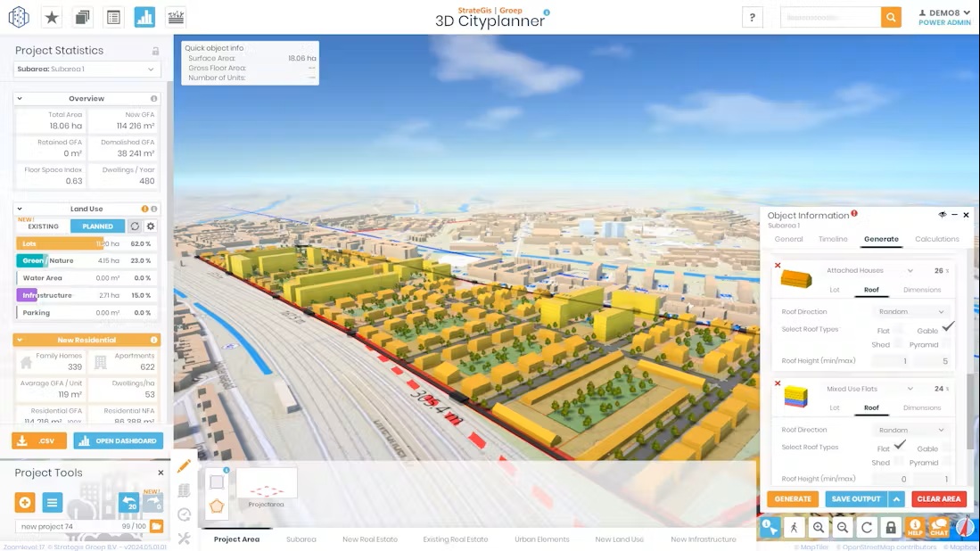The width and height of the screenshot is (980, 551).
Task: Toggle Shed roof for Mixed Use Flats
Action: [898, 462]
